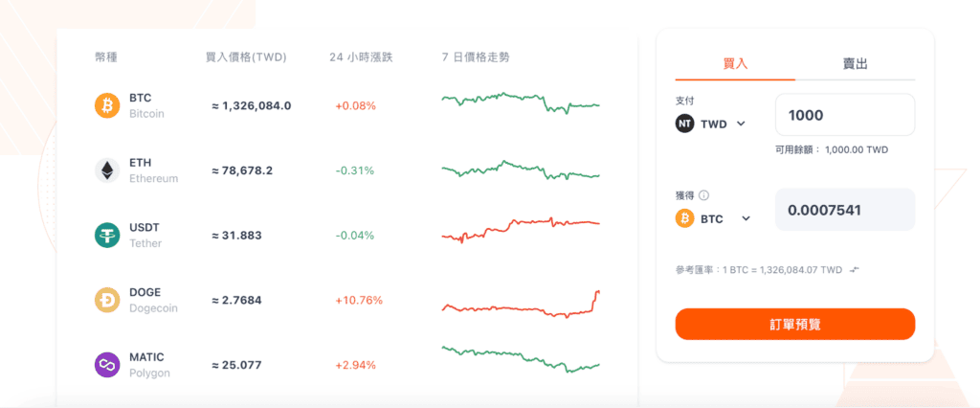
Task: Click the payment amount field showing 1000
Action: point(845,115)
